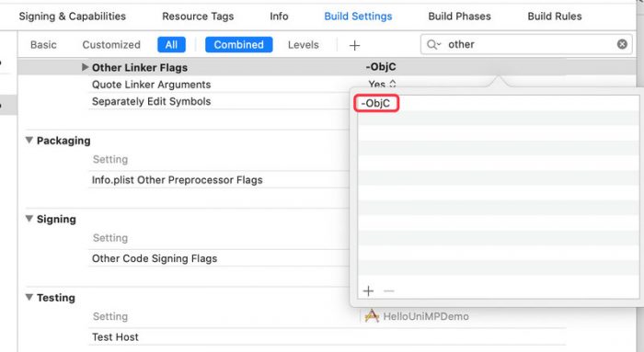This screenshot has width=644, height=352.
Task: Show only Customized settings
Action: click(x=111, y=45)
